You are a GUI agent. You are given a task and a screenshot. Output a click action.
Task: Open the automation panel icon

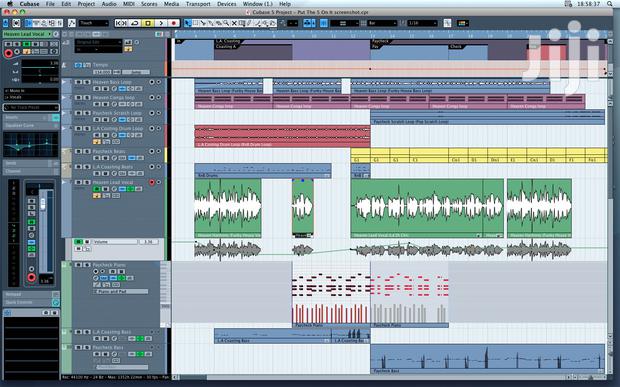72,23
